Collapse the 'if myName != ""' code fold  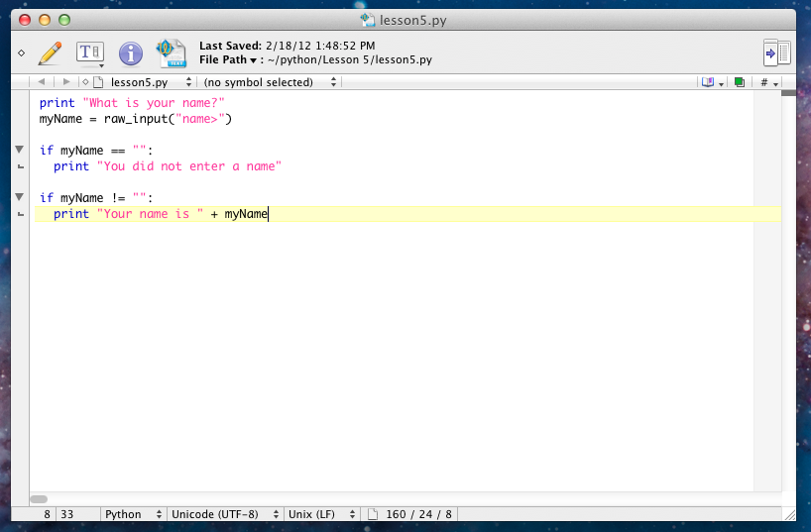pos(19,197)
